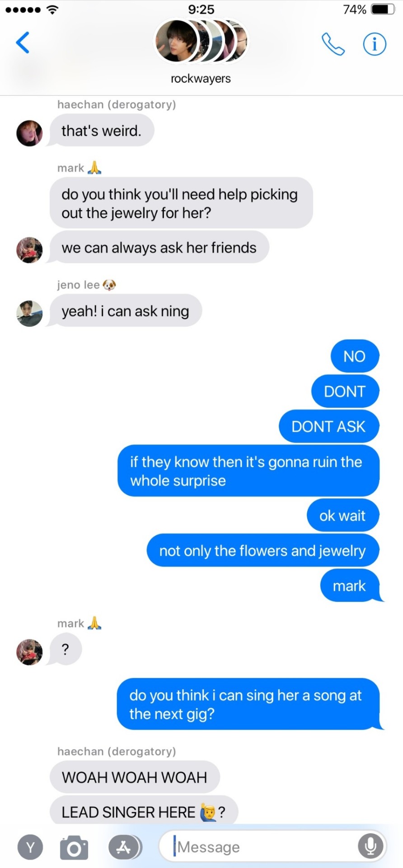Focus the Message text field
Screen dimensions: 403x868
point(272,846)
